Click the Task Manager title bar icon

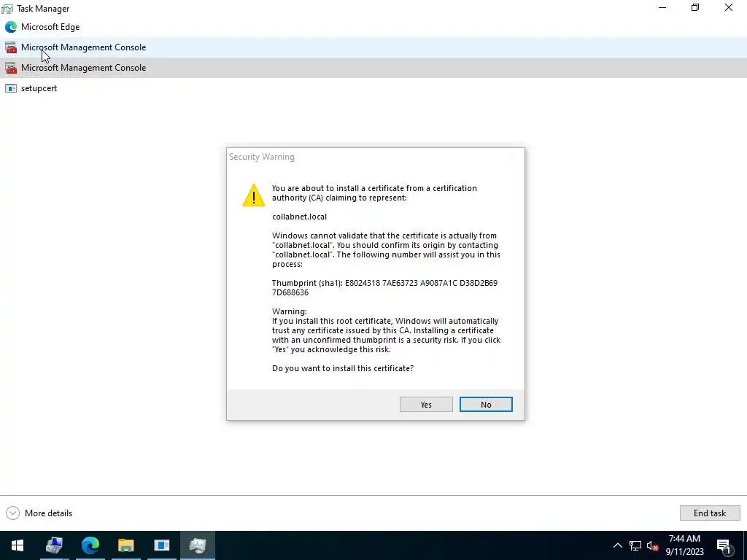pyautogui.click(x=7, y=9)
